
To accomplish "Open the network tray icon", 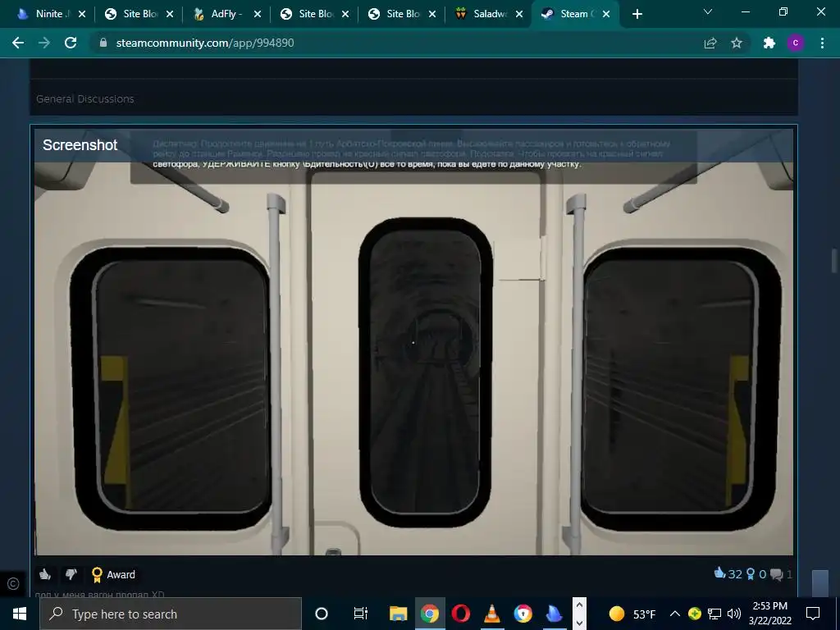I will click(714, 614).
